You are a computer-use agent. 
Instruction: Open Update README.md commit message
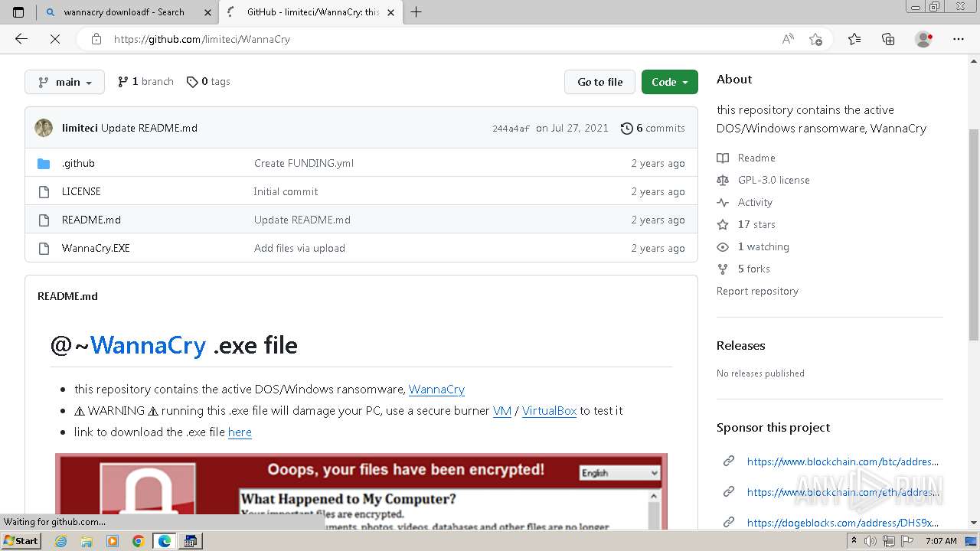click(x=149, y=128)
